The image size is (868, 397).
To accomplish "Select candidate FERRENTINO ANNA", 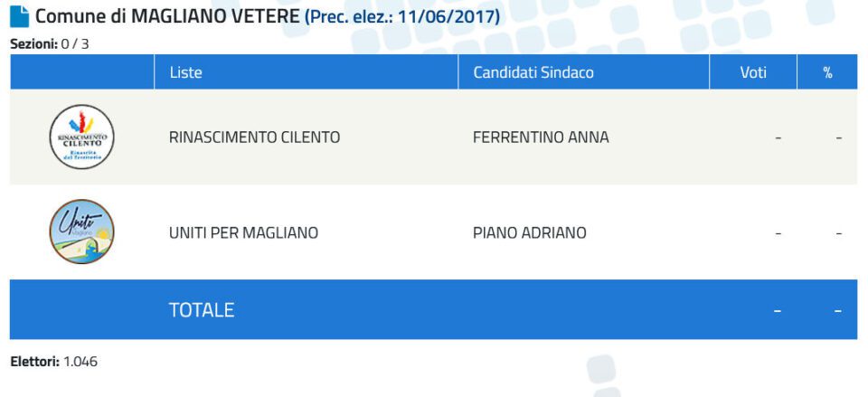I will pos(541,137).
